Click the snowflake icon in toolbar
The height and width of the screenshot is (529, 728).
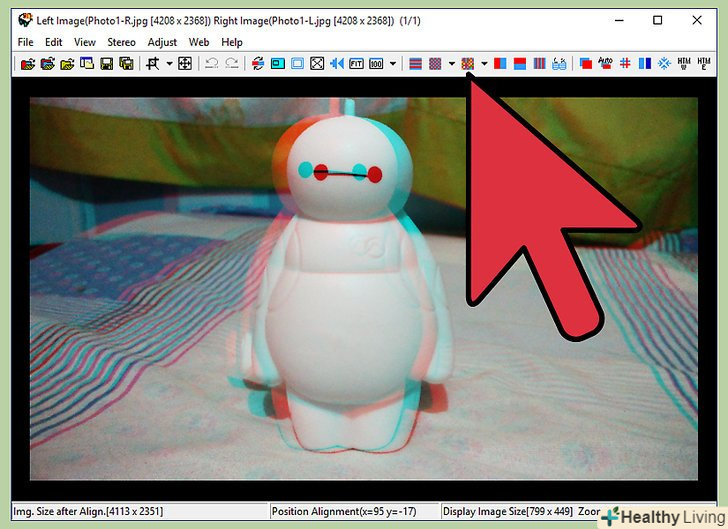pos(662,63)
